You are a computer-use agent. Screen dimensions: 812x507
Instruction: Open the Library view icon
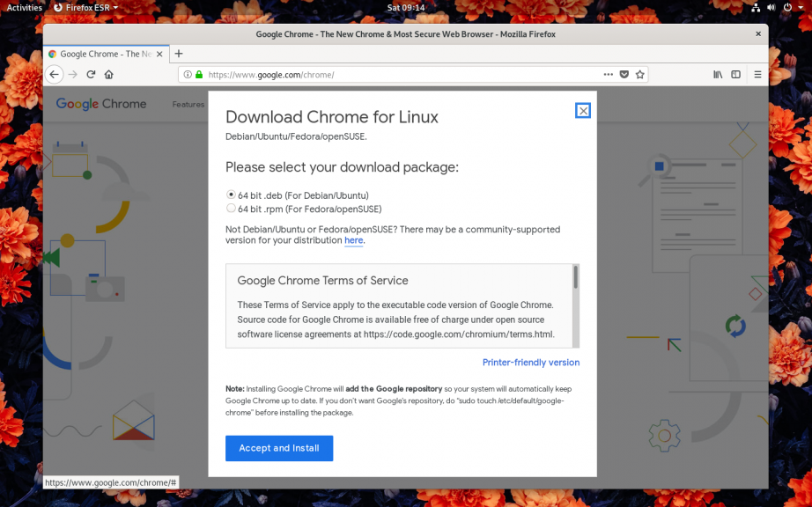pyautogui.click(x=718, y=75)
